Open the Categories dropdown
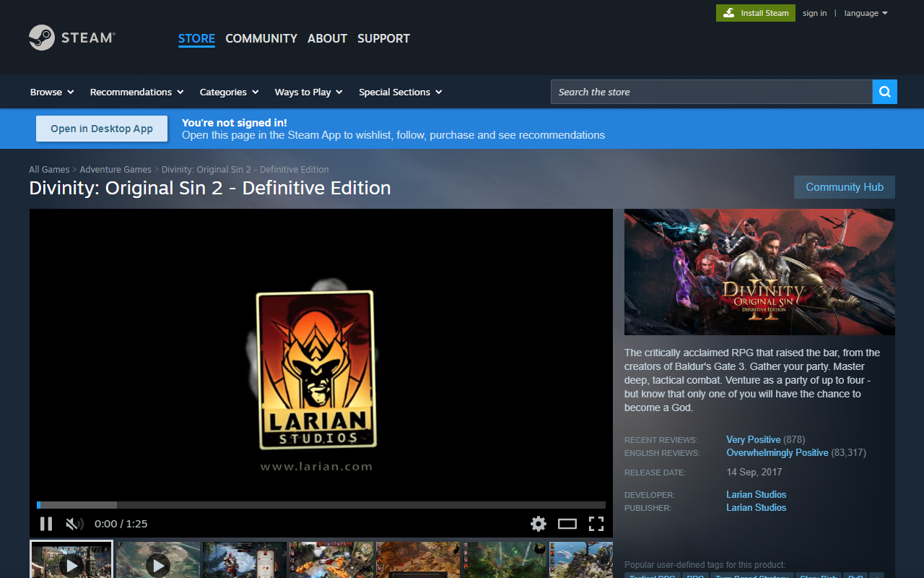Image resolution: width=924 pixels, height=578 pixels. (x=229, y=92)
